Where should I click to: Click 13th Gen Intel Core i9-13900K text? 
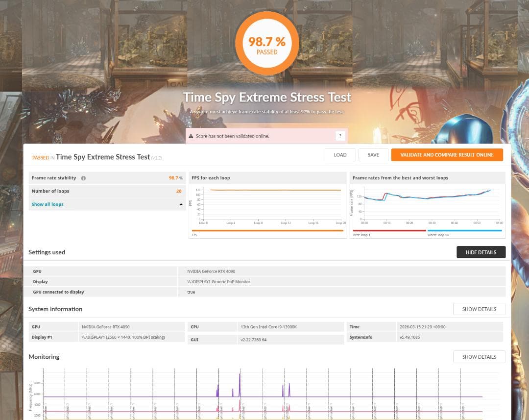click(268, 327)
